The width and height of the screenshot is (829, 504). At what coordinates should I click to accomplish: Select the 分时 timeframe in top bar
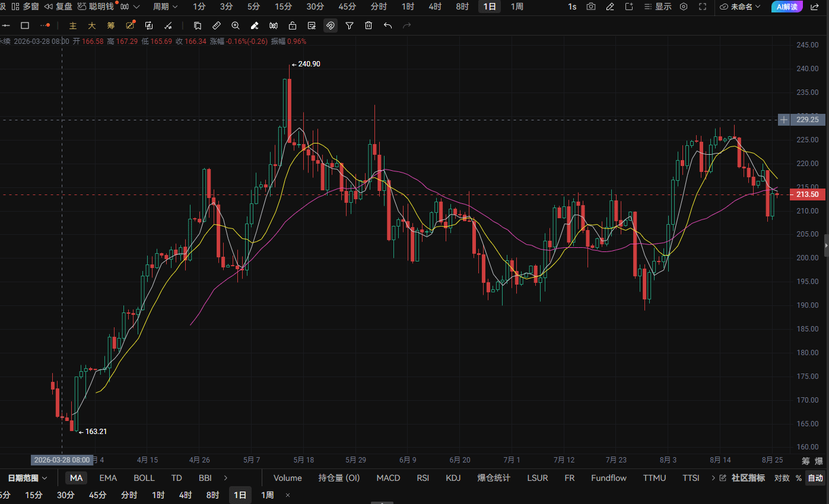pyautogui.click(x=379, y=7)
